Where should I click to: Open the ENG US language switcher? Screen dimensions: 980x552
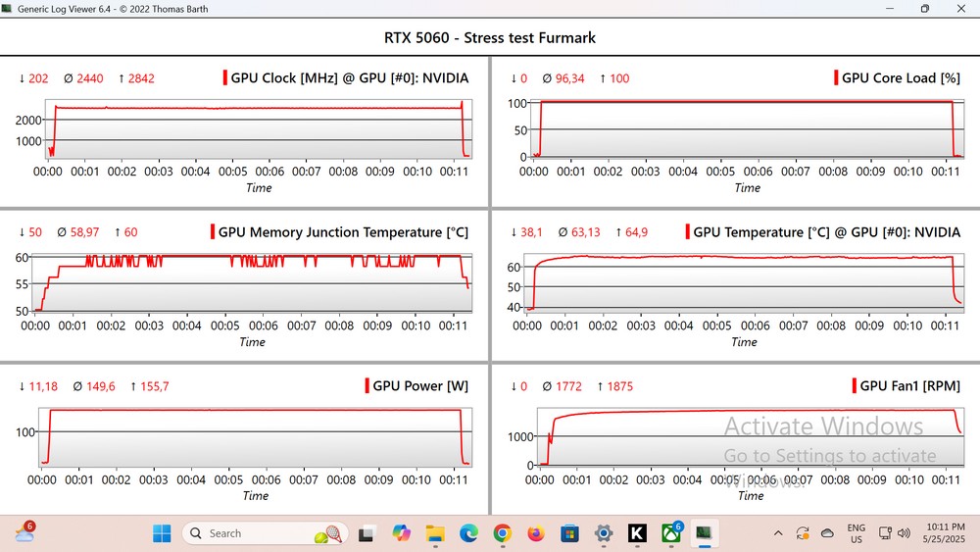coord(856,533)
